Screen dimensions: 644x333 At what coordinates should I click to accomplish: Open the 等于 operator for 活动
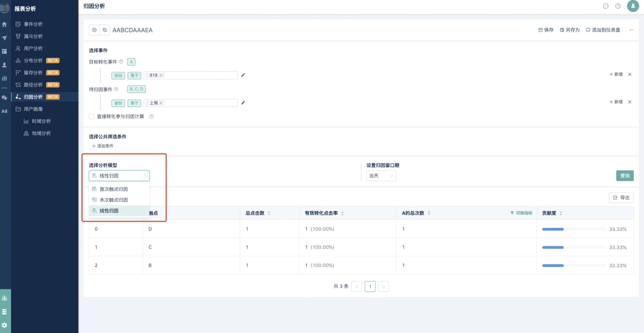(134, 75)
